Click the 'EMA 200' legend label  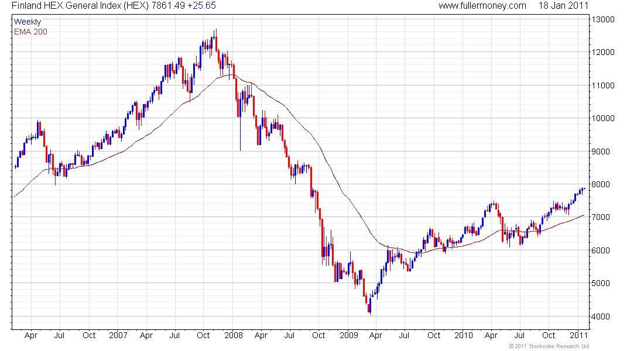(x=31, y=32)
